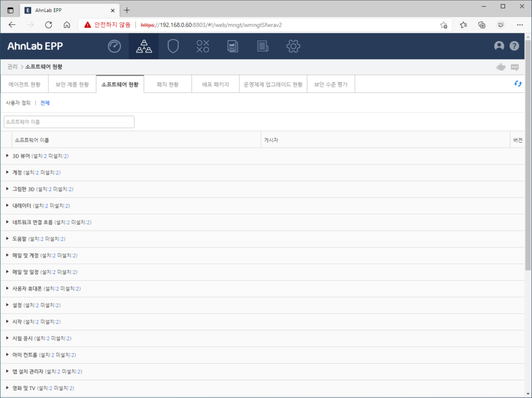The height and width of the screenshot is (398, 532).
Task: Click the browser favorites star icon
Action: tap(444, 24)
